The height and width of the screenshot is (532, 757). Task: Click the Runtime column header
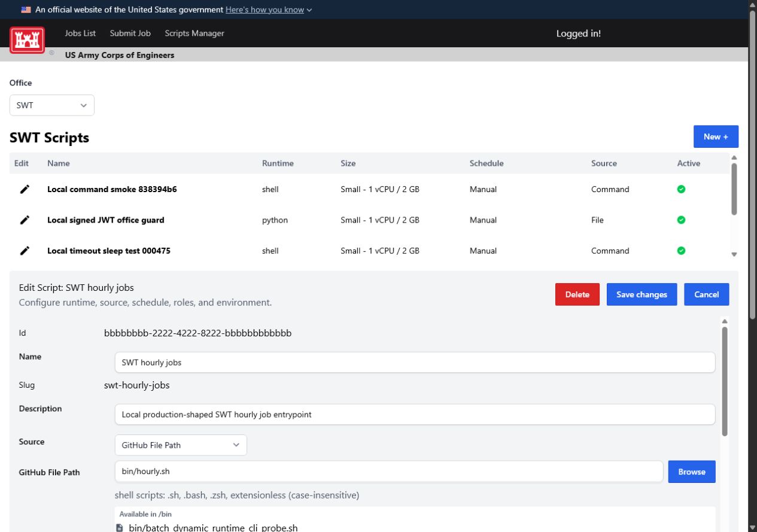pyautogui.click(x=278, y=163)
